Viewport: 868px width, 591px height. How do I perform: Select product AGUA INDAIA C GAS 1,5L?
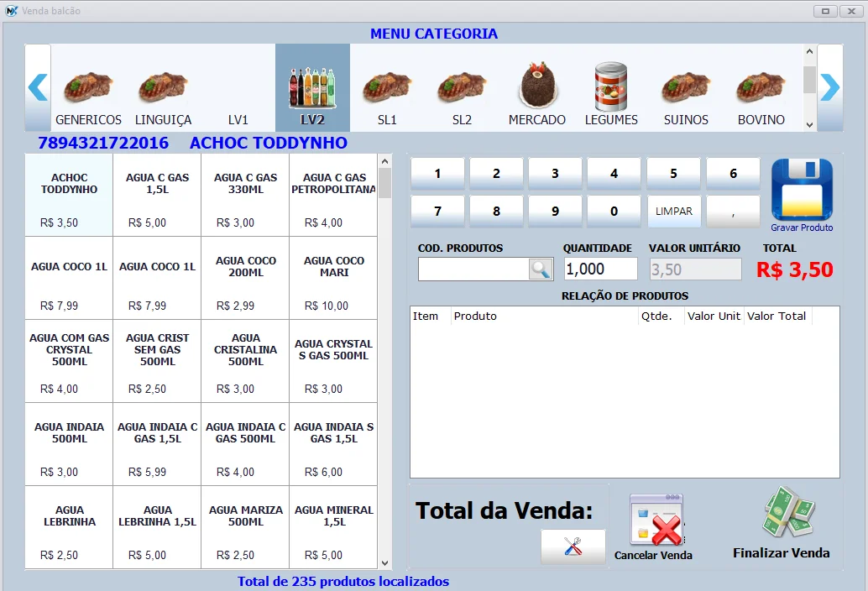pos(157,444)
